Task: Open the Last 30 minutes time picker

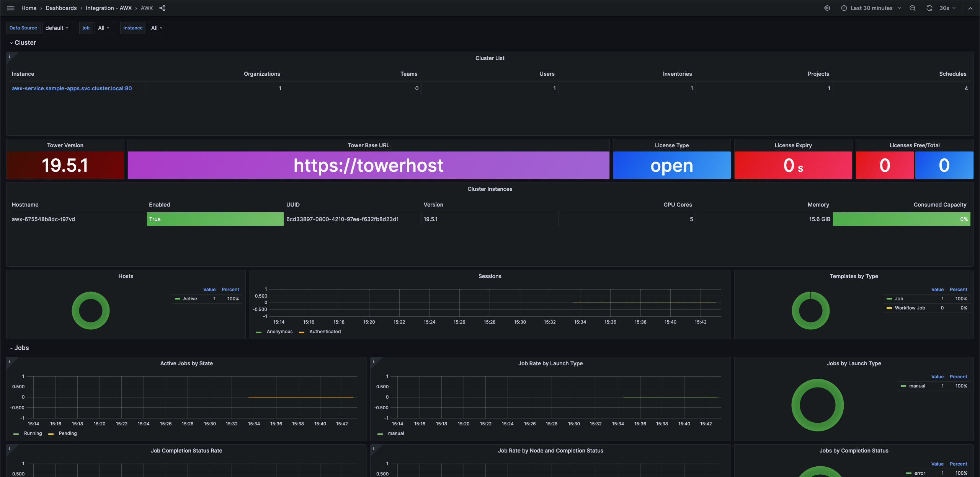Action: (871, 8)
